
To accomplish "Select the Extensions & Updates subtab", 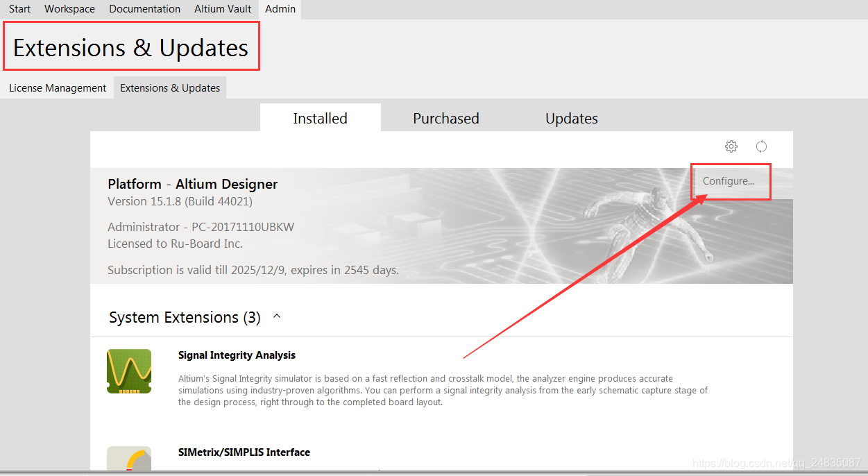I will coord(170,88).
